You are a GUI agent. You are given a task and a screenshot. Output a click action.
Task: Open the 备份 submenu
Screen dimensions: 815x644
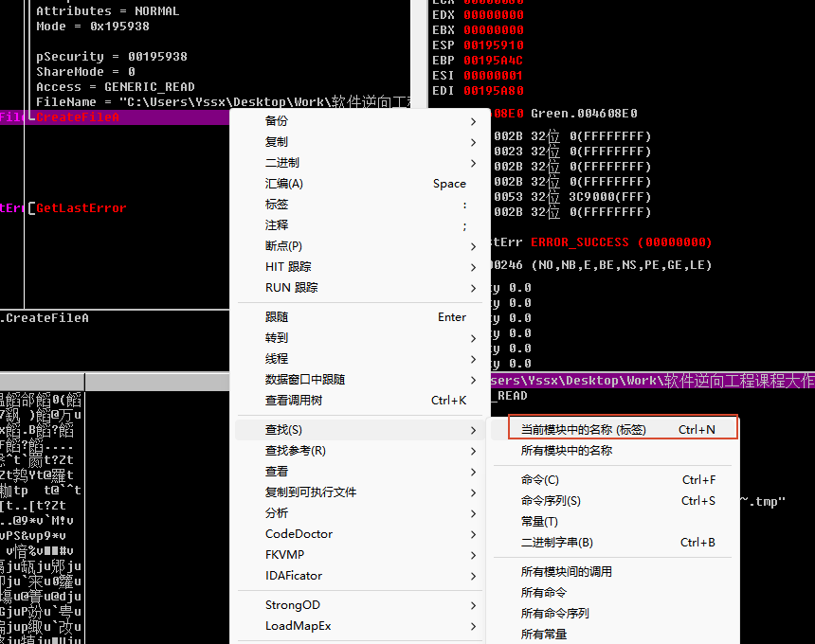click(360, 121)
